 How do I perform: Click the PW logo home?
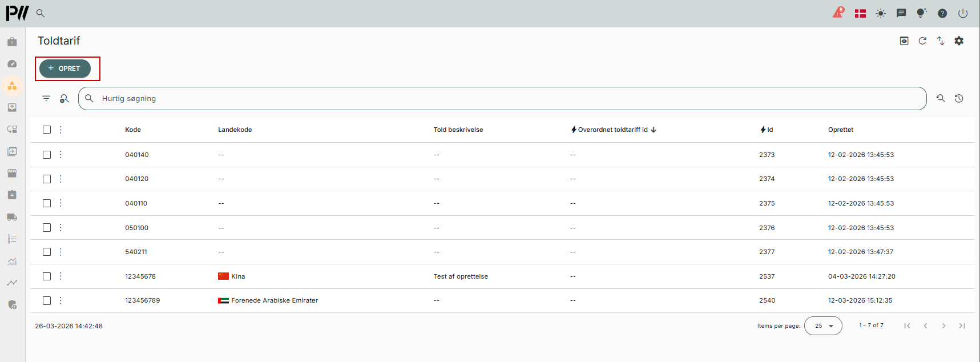pyautogui.click(x=17, y=13)
